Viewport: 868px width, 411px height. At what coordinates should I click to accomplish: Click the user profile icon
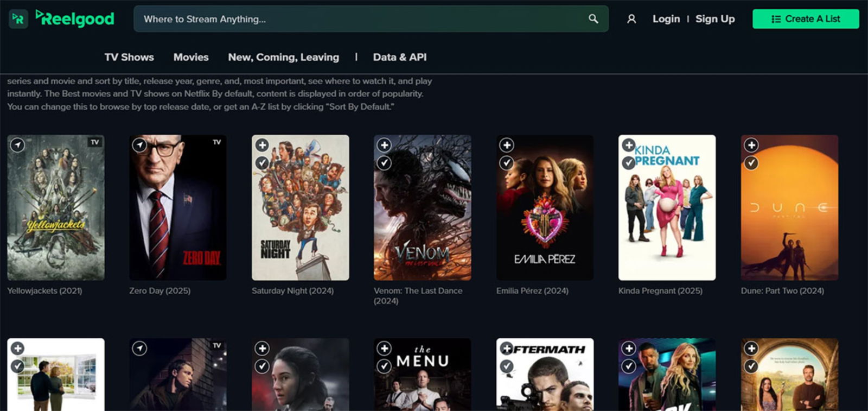(x=631, y=19)
